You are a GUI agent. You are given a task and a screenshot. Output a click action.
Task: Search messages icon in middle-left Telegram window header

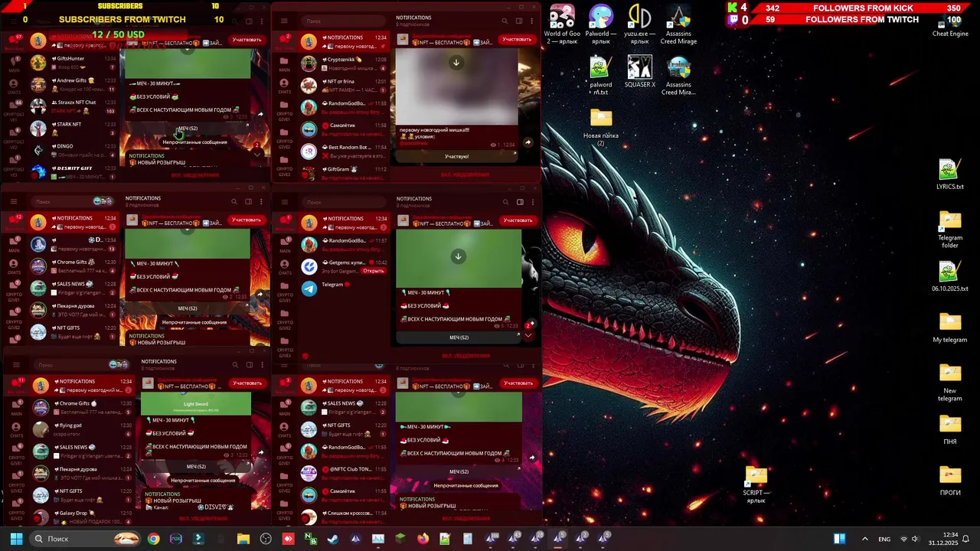[234, 202]
